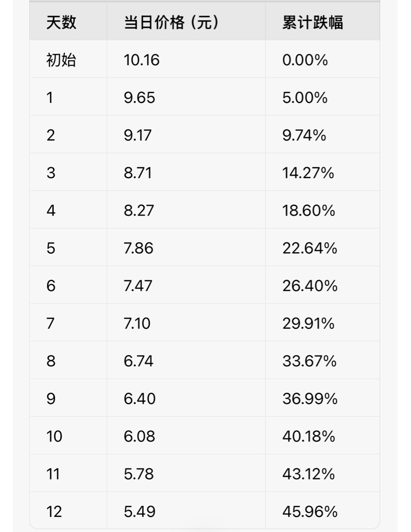
Task: Click the initial price 10.16 cell
Action: point(142,60)
